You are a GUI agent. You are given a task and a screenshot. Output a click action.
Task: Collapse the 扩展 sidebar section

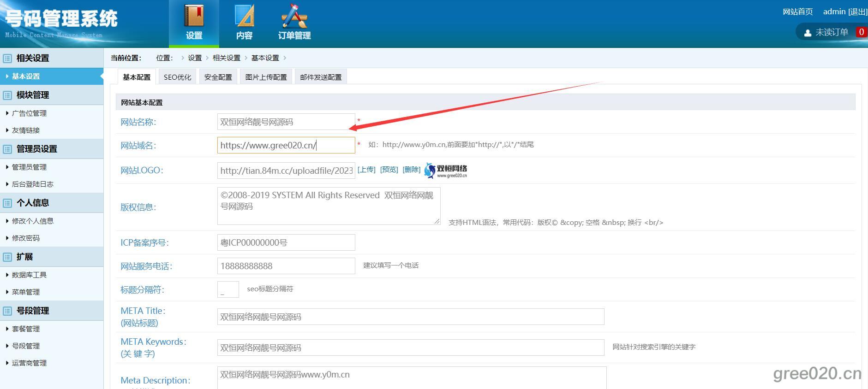[25, 257]
